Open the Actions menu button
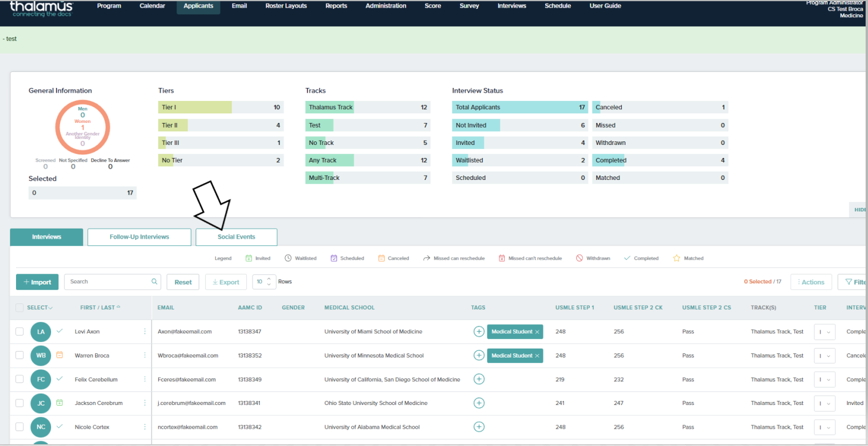 pos(811,282)
